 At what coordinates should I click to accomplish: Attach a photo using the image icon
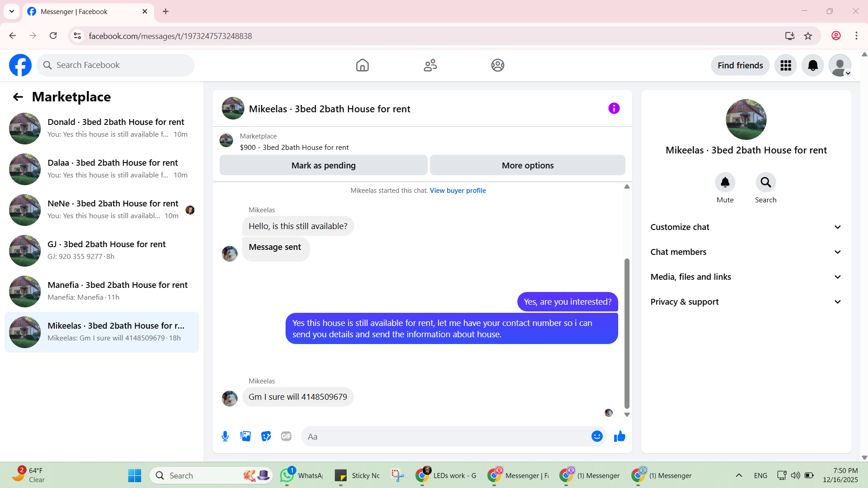pyautogui.click(x=245, y=436)
